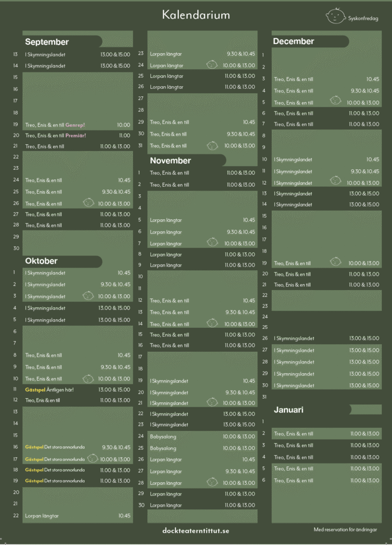The image size is (392, 545).
Task: Click the pink Premiär! label on September 20
Action: tap(76, 136)
